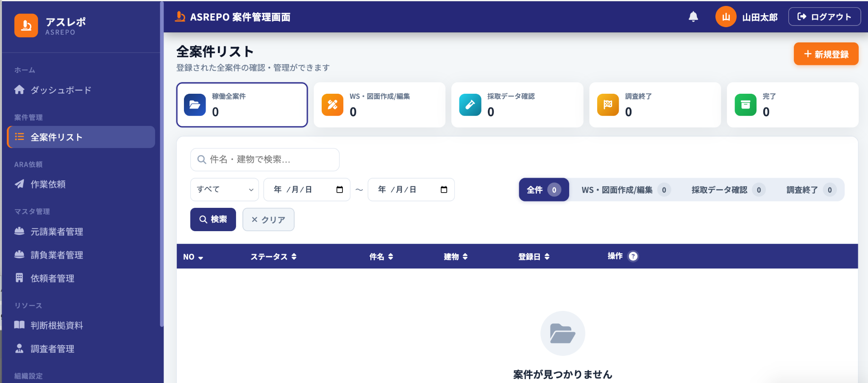Click the blue folder icon on 稼働全案件 card

[x=195, y=105]
